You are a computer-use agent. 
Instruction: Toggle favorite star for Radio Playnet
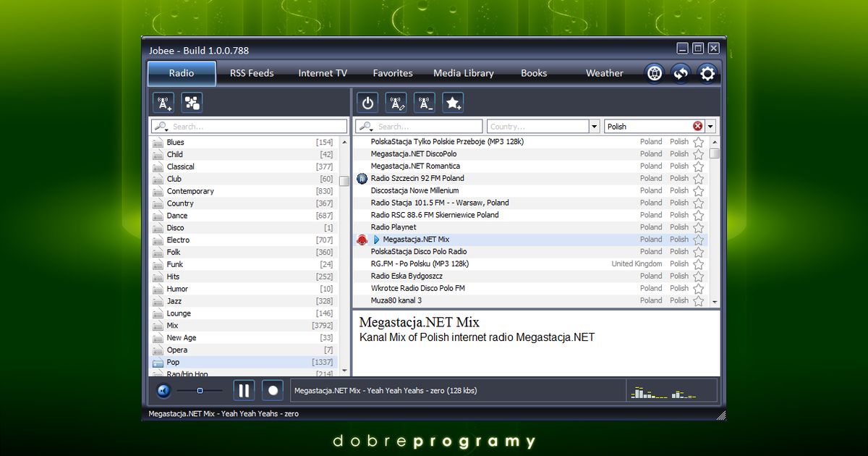(698, 227)
